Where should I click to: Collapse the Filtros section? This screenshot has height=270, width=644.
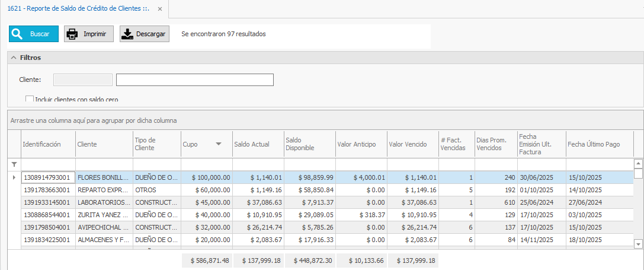[x=13, y=58]
